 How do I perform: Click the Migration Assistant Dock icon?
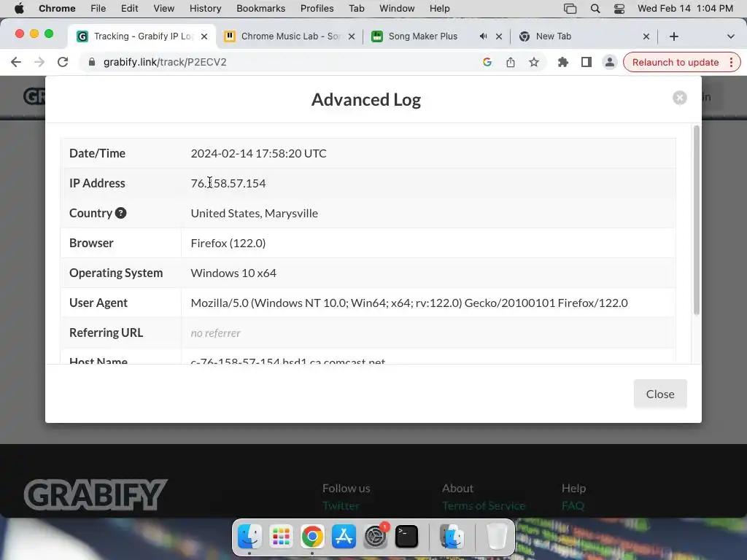[x=452, y=536]
